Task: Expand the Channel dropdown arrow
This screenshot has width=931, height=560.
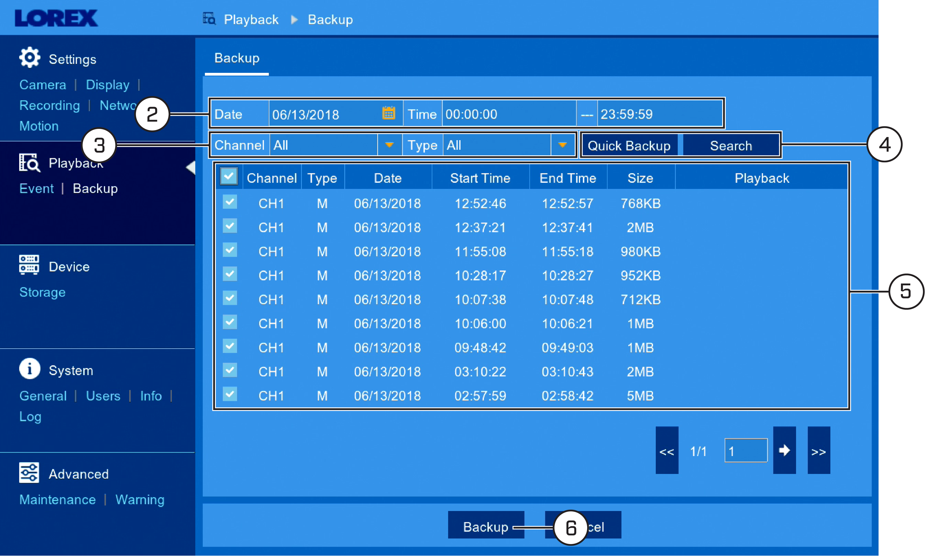Action: coord(389,145)
